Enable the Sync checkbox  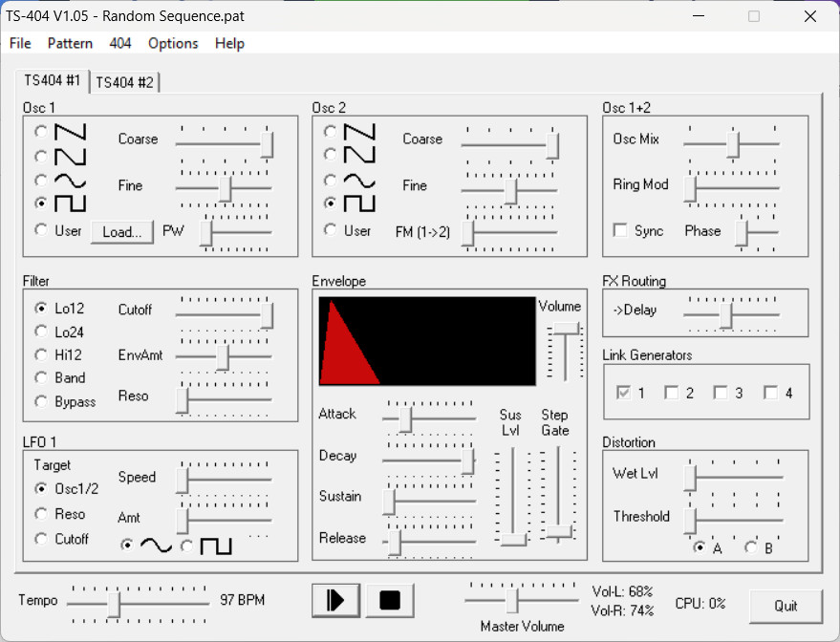(620, 231)
